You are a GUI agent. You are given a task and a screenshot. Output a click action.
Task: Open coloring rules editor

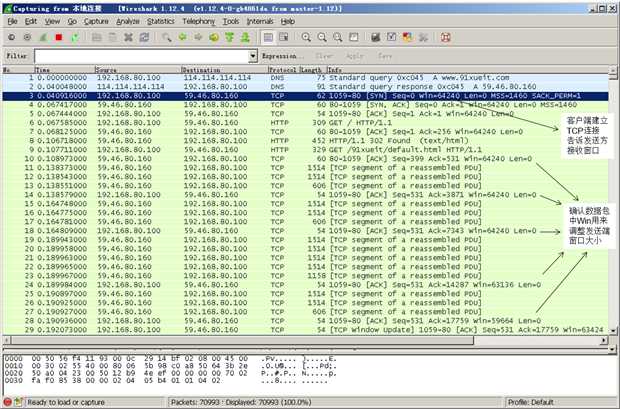click(x=407, y=38)
